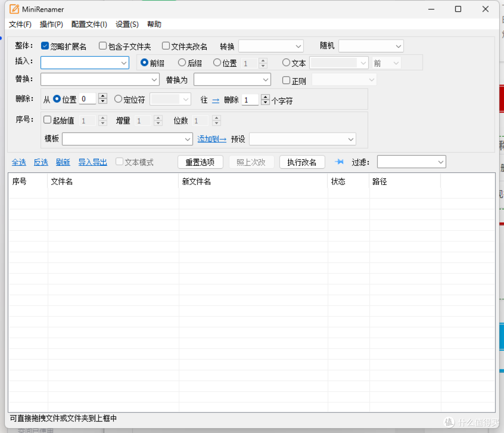Expand the 模板 combo box

point(188,139)
